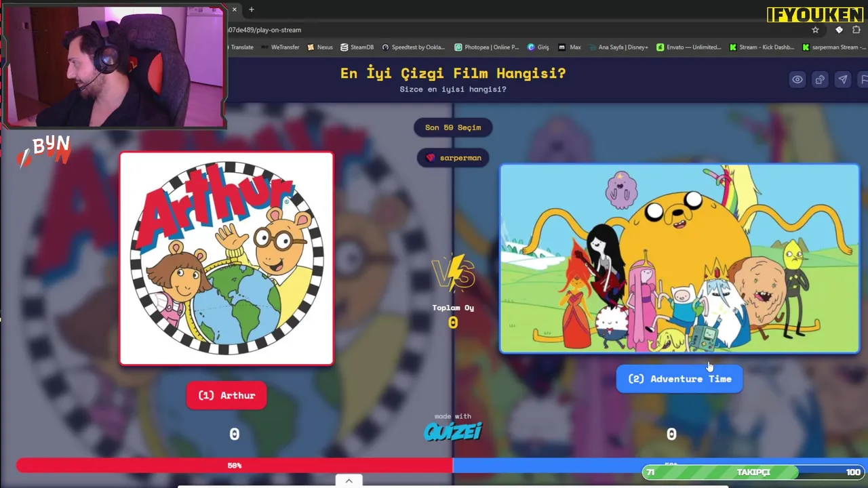Screen dimensions: 868x488
Task: Open the Photopea bookmark
Action: click(x=487, y=47)
